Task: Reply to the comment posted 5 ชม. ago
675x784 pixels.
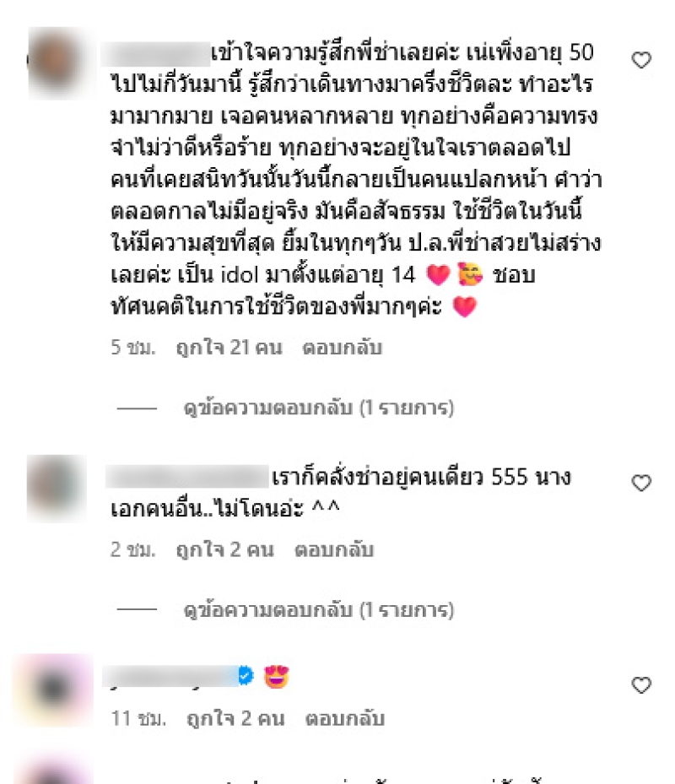Action: (342, 347)
